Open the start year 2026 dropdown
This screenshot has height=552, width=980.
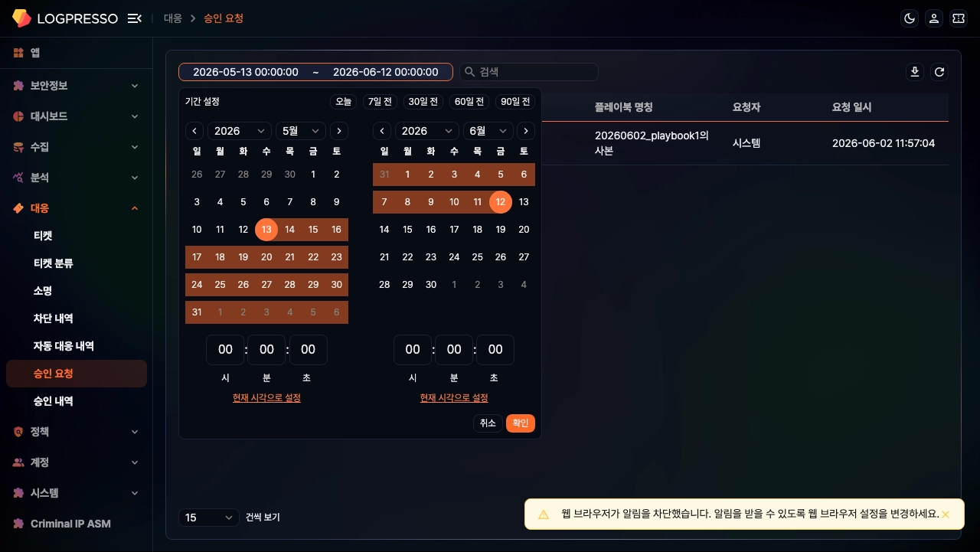coord(240,131)
